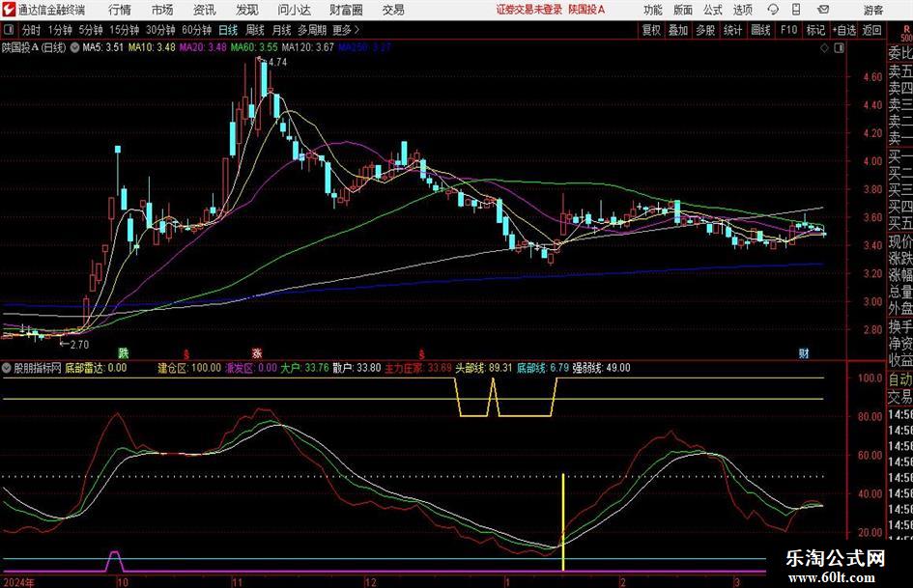Image resolution: width=913 pixels, height=588 pixels.
Task: Open the 公式 menu
Action: (x=713, y=10)
